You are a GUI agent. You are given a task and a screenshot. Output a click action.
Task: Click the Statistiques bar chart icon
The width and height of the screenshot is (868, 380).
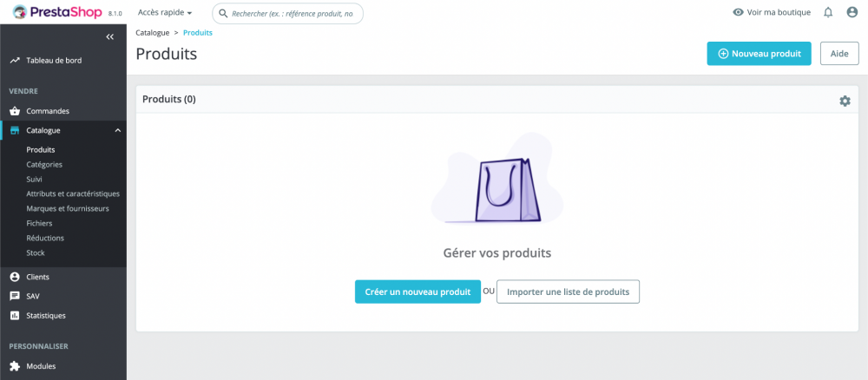coord(15,315)
